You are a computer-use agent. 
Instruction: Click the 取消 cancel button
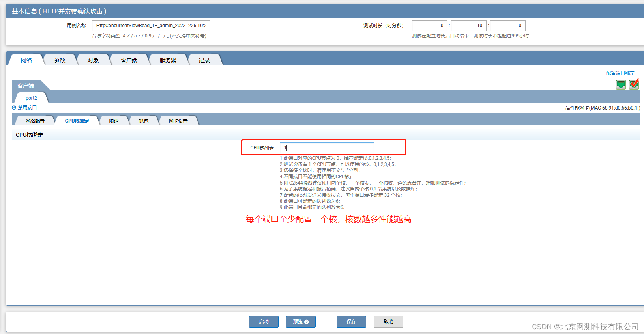coord(388,322)
